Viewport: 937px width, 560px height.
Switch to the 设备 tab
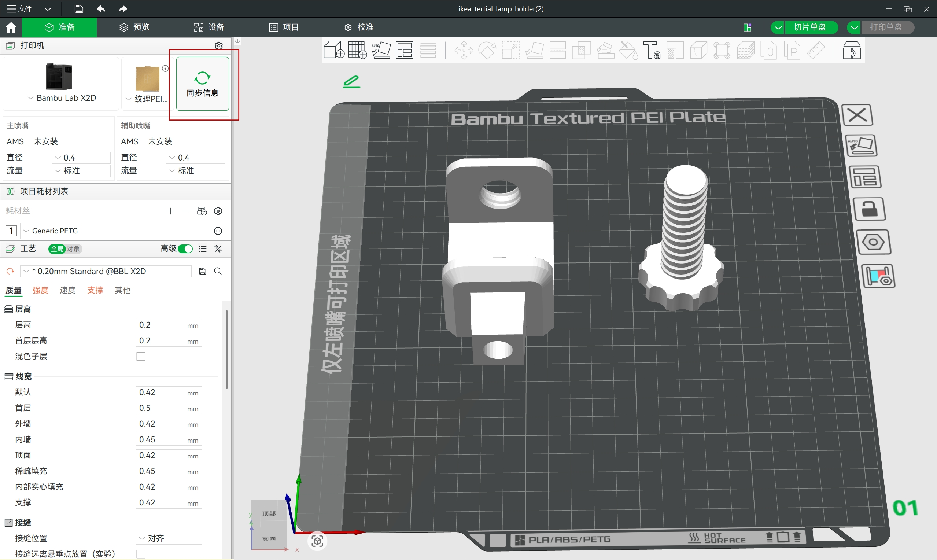tap(209, 27)
